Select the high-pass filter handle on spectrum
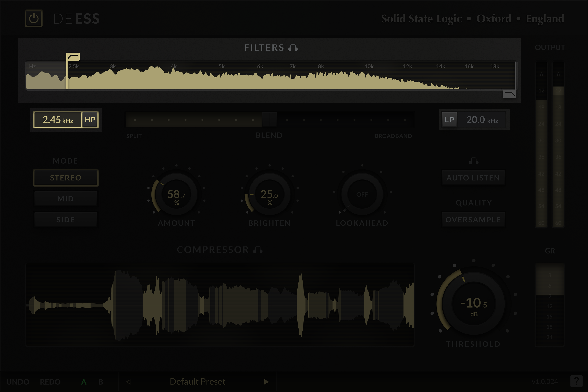 tap(73, 57)
